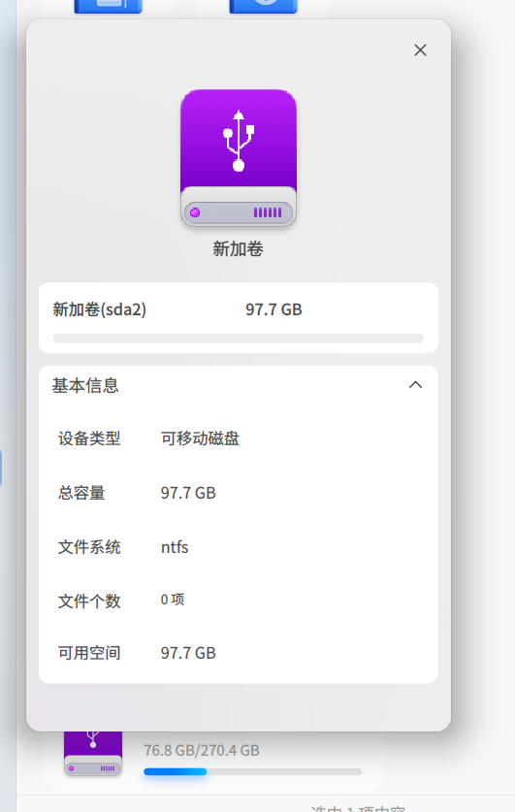This screenshot has width=515, height=812.
Task: Click the 97.7 GB capacity usage bar
Action: click(238, 339)
